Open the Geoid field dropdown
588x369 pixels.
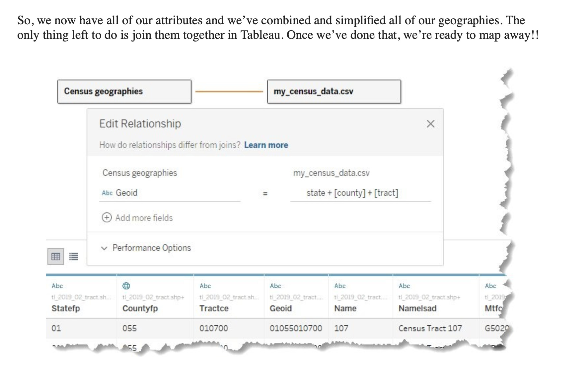pos(170,193)
